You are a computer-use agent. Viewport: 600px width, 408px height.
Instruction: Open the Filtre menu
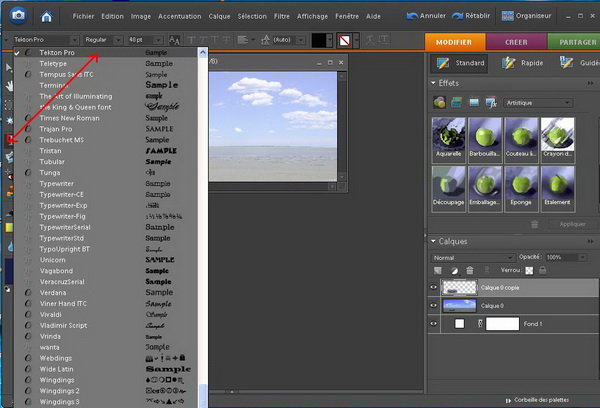click(282, 16)
